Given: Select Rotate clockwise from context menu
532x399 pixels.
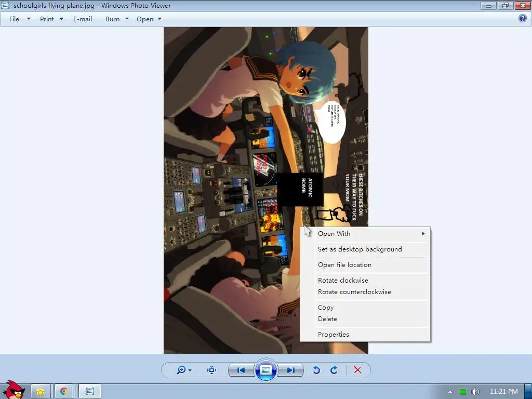Looking at the screenshot, I should 365,280.
